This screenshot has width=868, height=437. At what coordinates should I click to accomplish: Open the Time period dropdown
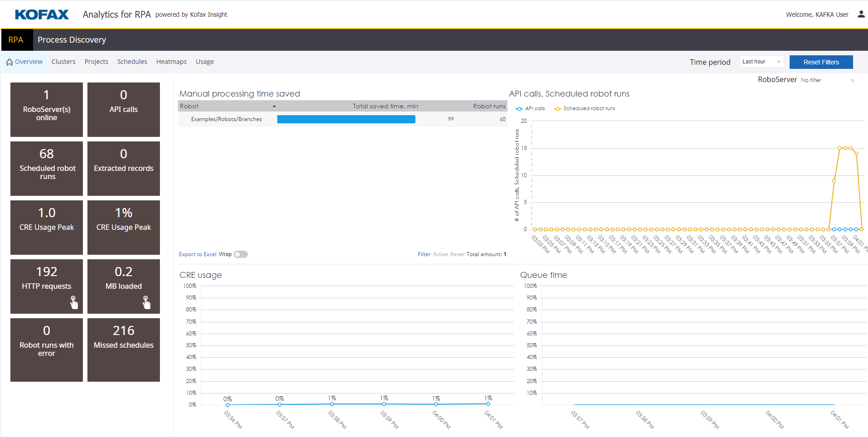(761, 62)
